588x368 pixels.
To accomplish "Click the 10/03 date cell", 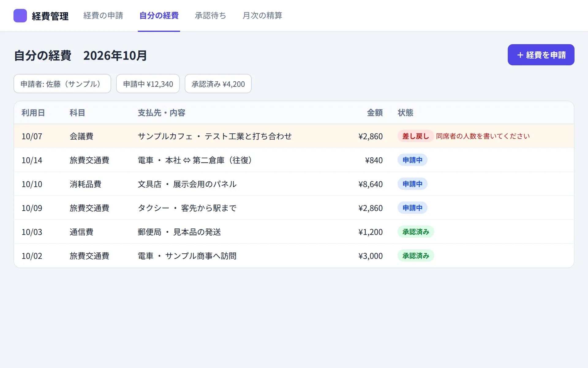I will (x=32, y=232).
